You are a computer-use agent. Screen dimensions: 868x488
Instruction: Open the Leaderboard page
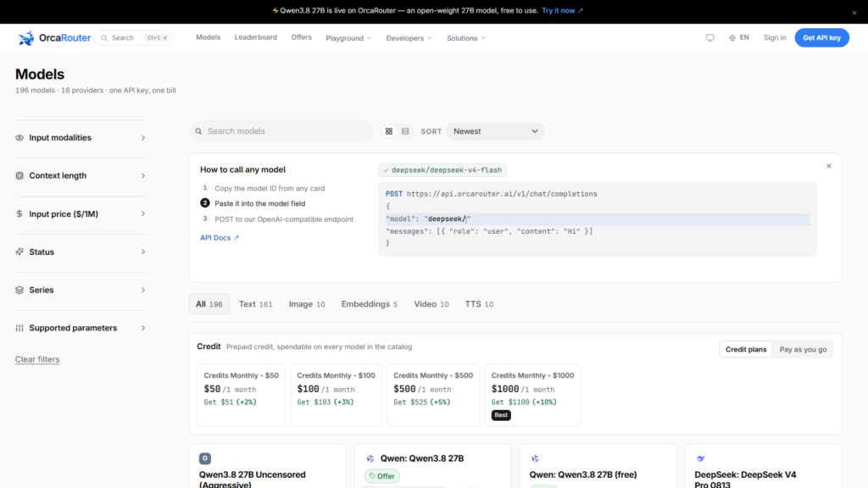tap(256, 37)
